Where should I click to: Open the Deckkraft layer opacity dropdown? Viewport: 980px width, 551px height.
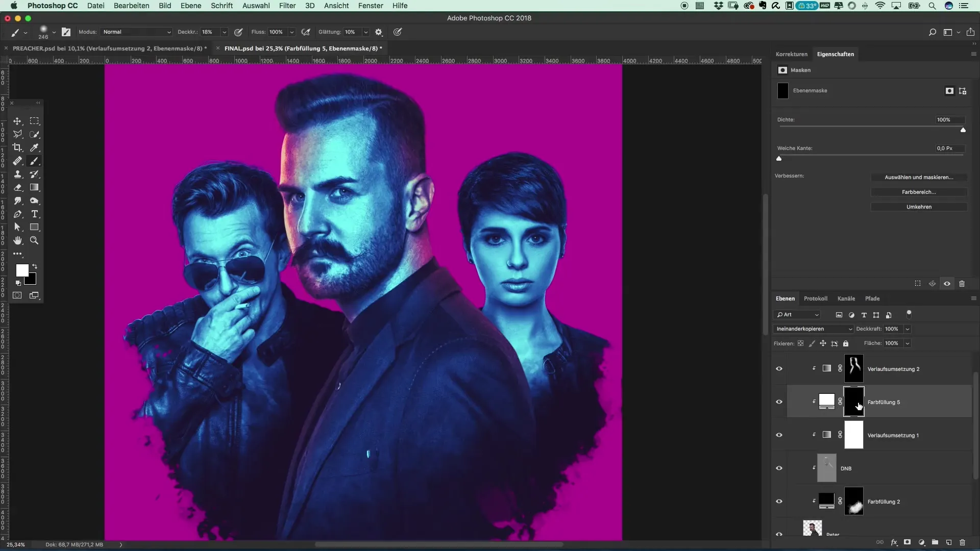pos(908,329)
